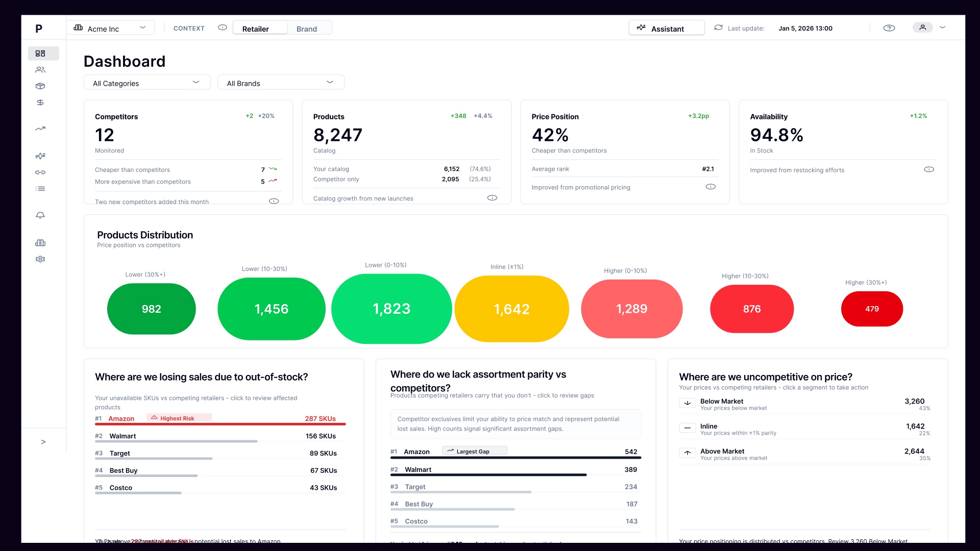Open the competitors (people) sidebar icon
The image size is (980, 551).
[40, 70]
